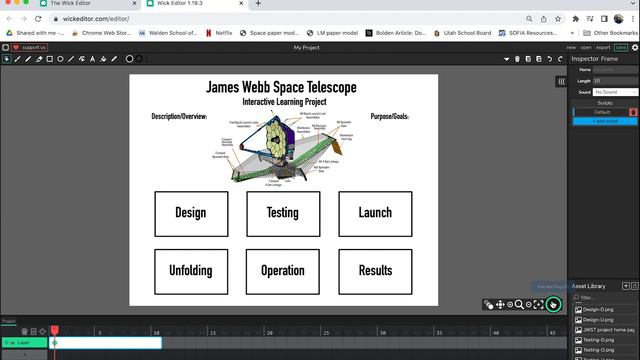Click the support us button
The image size is (640, 360).
coord(29,48)
